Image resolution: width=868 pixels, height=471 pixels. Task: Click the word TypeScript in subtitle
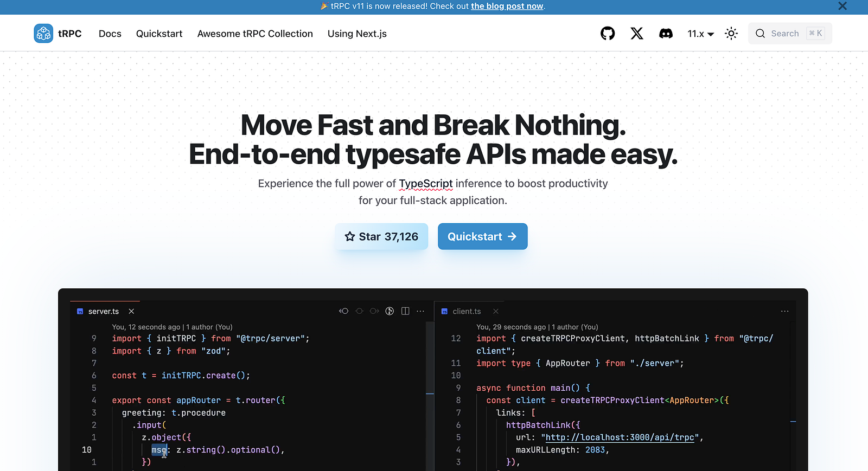coord(426,184)
